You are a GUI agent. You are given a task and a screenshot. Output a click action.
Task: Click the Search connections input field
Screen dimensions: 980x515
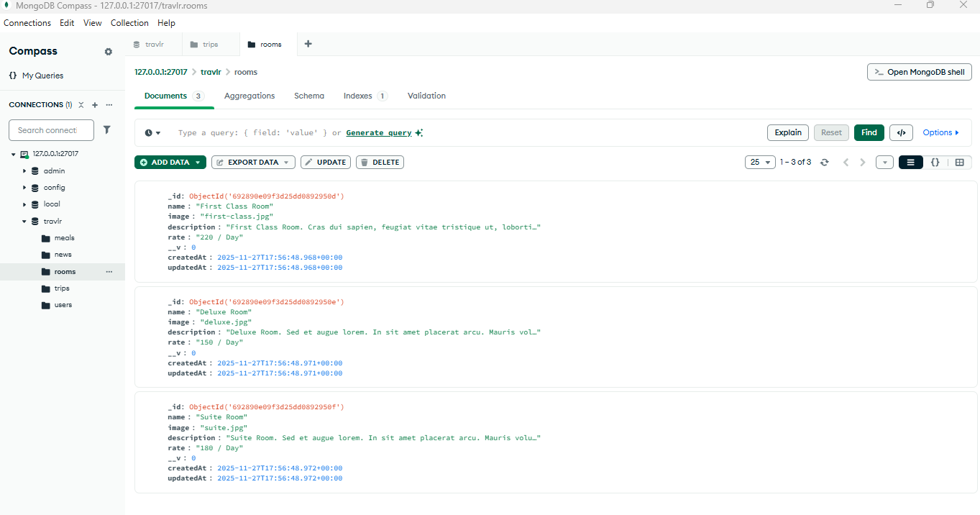[x=51, y=130]
